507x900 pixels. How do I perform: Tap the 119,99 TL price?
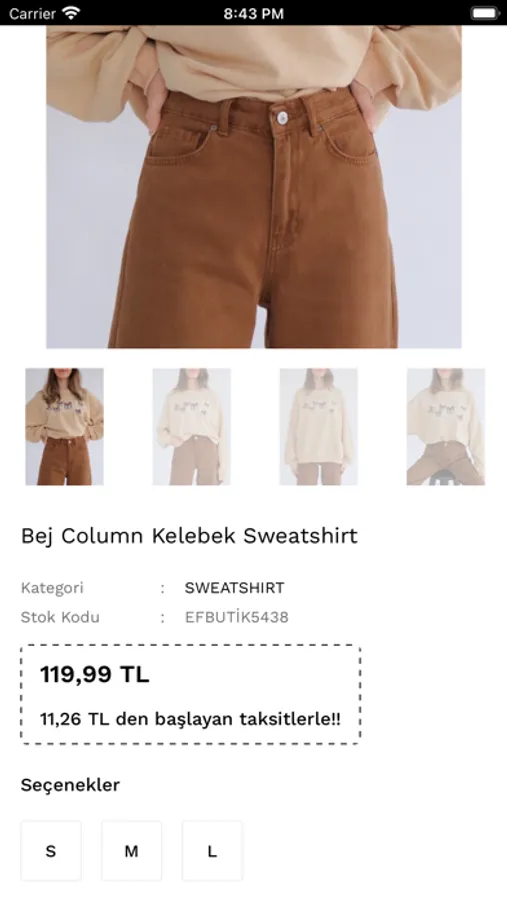pos(94,674)
